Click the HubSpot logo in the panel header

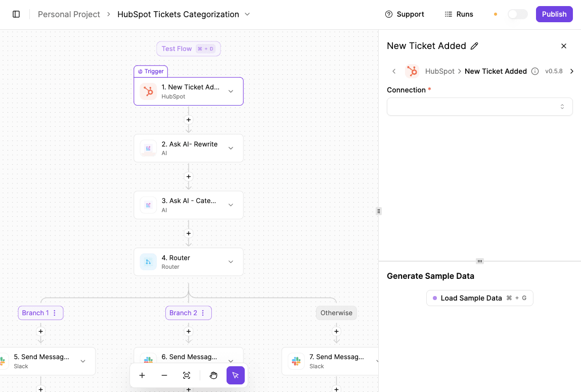412,71
